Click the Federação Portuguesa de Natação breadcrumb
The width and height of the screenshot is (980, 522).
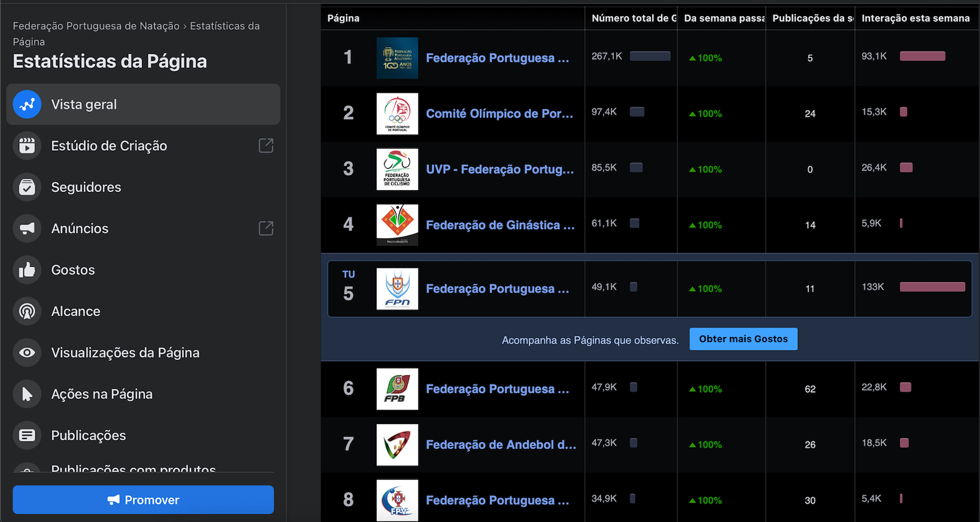pos(96,26)
